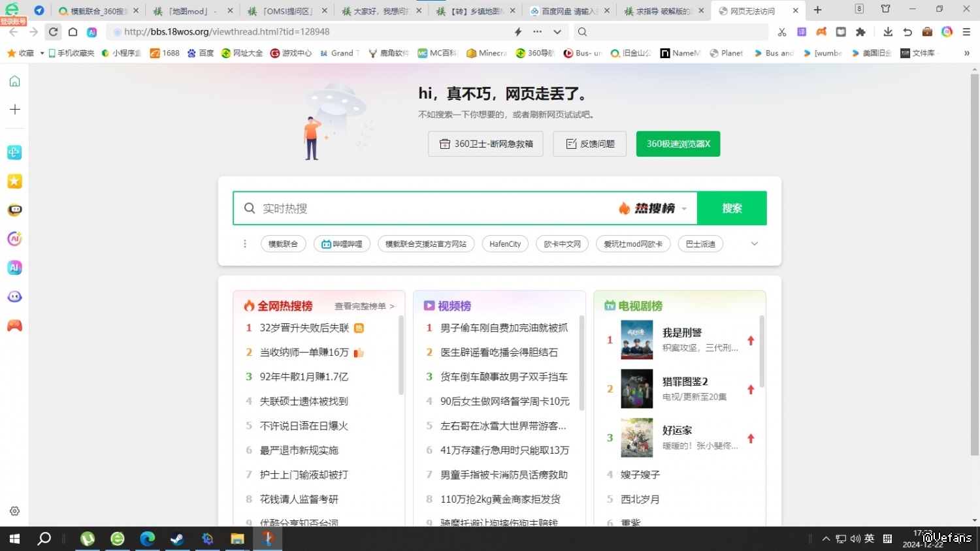
Task: Open the sidebar home icon
Action: (14, 81)
